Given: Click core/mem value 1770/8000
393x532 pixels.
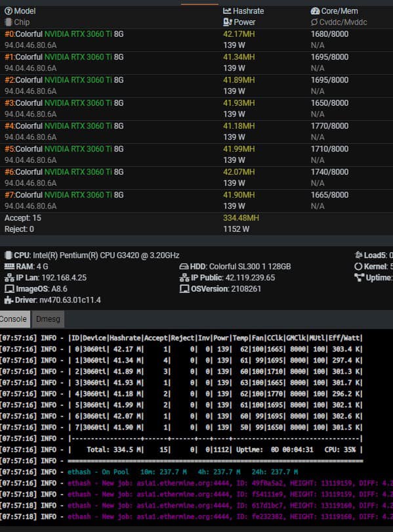Looking at the screenshot, I should 329,127.
